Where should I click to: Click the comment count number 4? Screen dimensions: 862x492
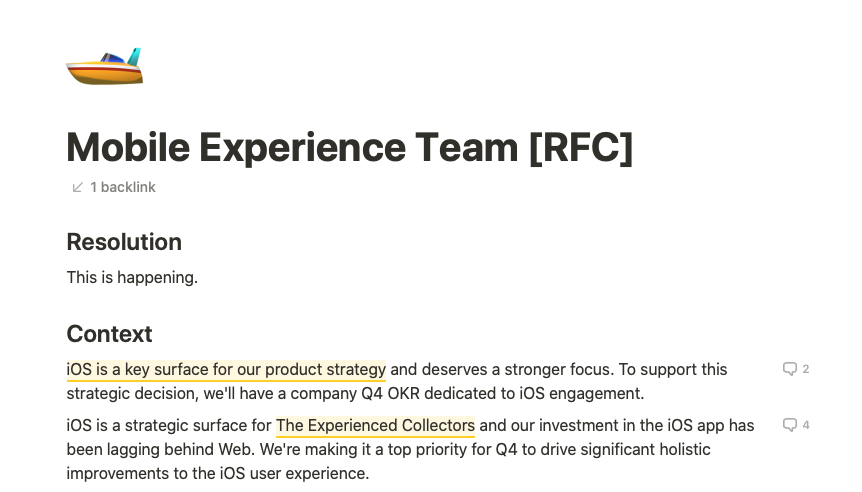point(805,425)
